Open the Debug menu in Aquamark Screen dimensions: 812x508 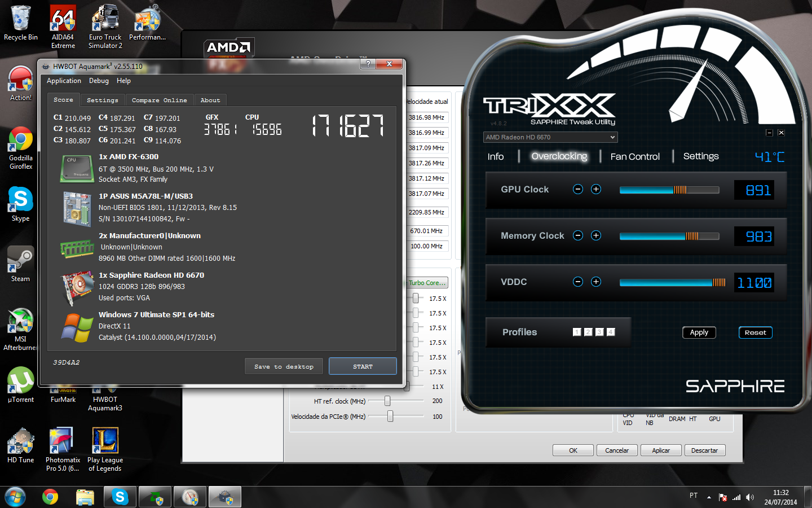click(99, 81)
